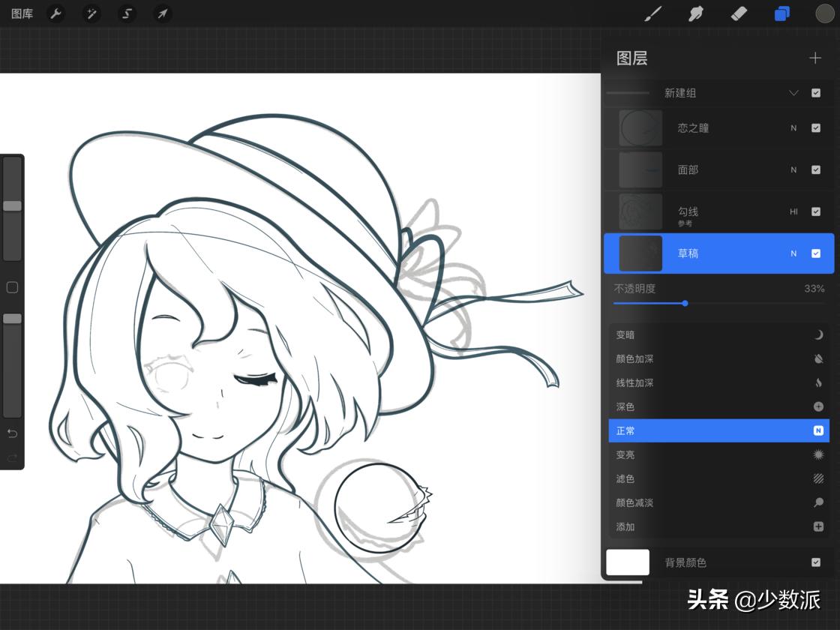Open the Selection tool

[125, 13]
